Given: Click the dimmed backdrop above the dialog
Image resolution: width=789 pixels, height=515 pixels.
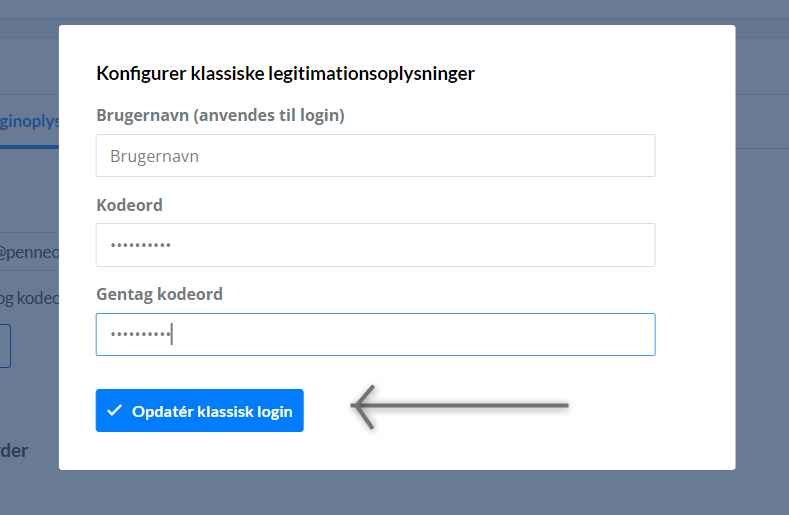Looking at the screenshot, I should pos(394,12).
